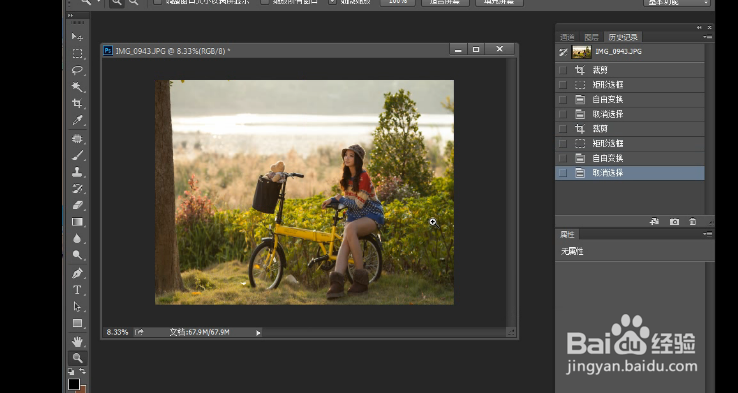Collapse the tools panel with double arrows
738x393 pixels.
[x=71, y=16]
